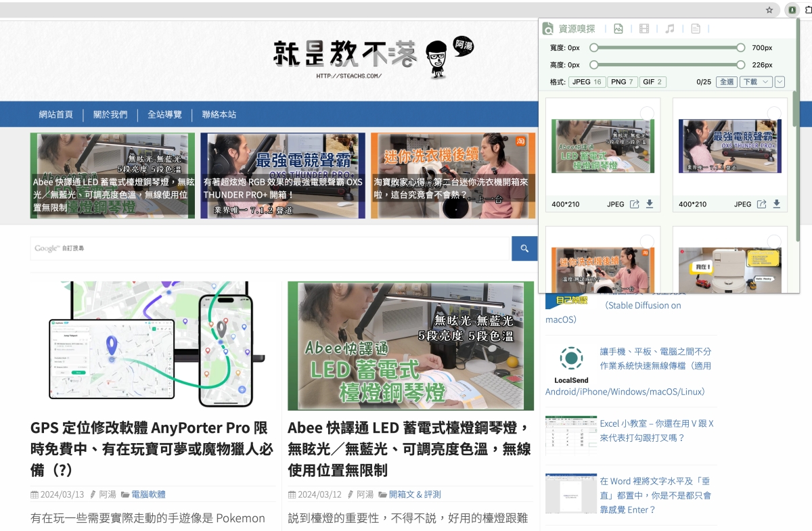Image resolution: width=812 pixels, height=531 pixels.
Task: Click the Excel article sidebar thumbnail
Action: click(571, 435)
